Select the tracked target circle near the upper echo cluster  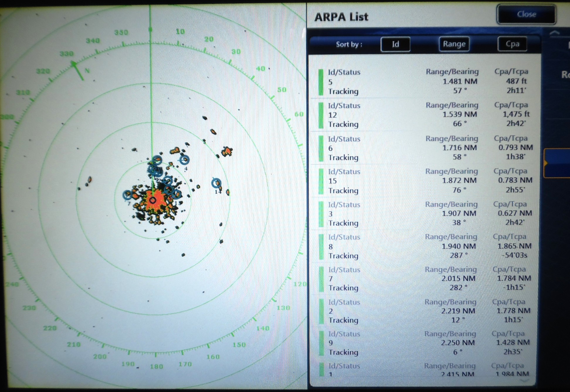tap(157, 160)
